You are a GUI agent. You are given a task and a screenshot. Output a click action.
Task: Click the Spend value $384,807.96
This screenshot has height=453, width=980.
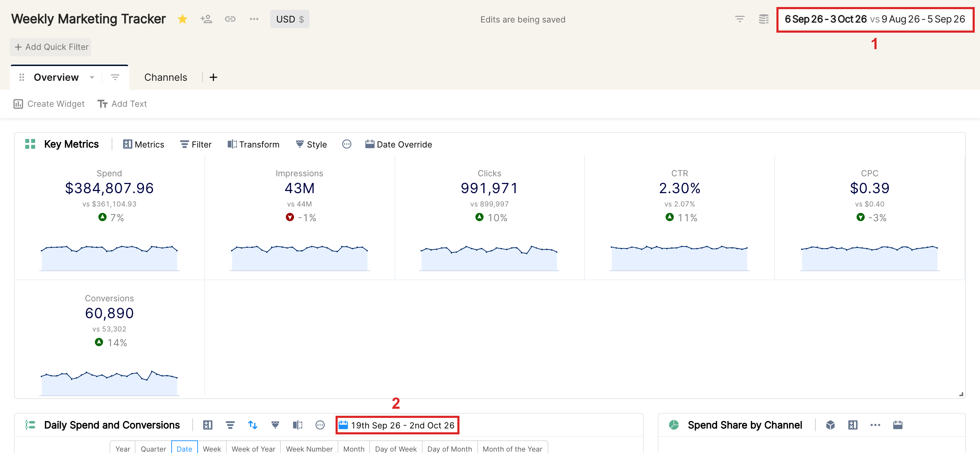click(109, 188)
